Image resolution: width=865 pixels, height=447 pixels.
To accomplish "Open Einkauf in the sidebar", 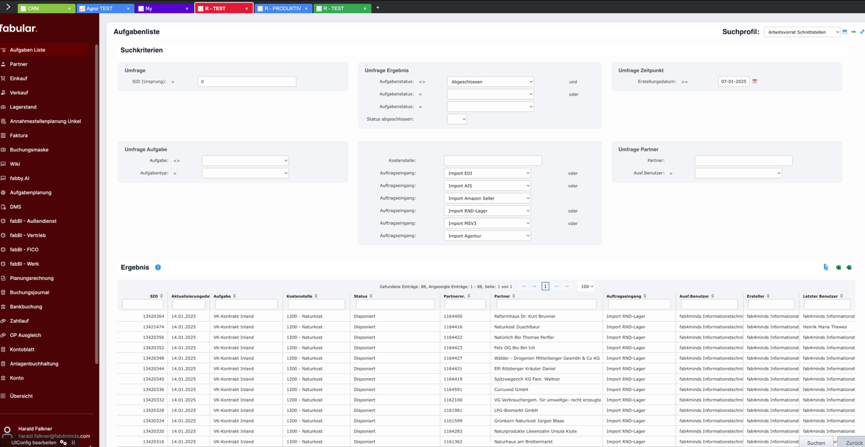I will (x=19, y=78).
